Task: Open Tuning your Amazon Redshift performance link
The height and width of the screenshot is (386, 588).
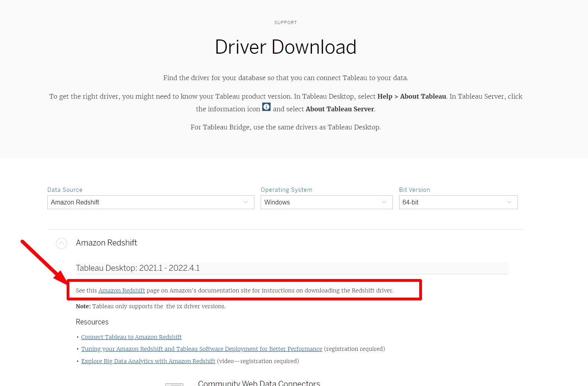Action: click(202, 349)
